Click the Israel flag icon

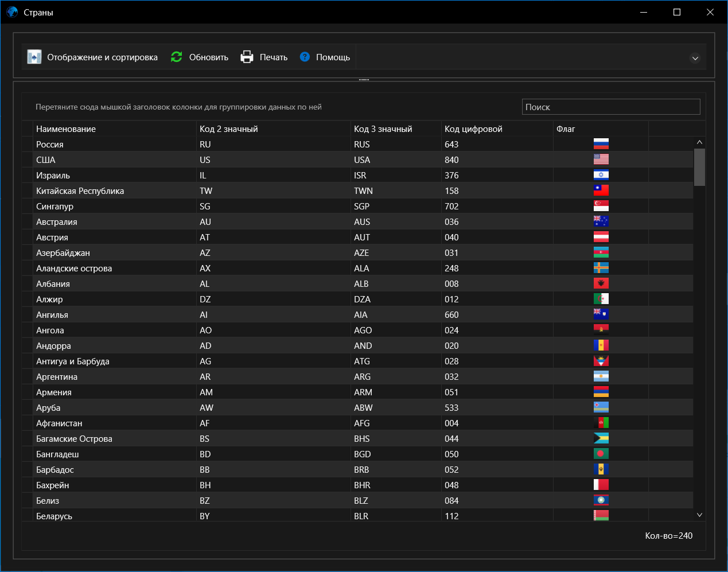tap(601, 175)
